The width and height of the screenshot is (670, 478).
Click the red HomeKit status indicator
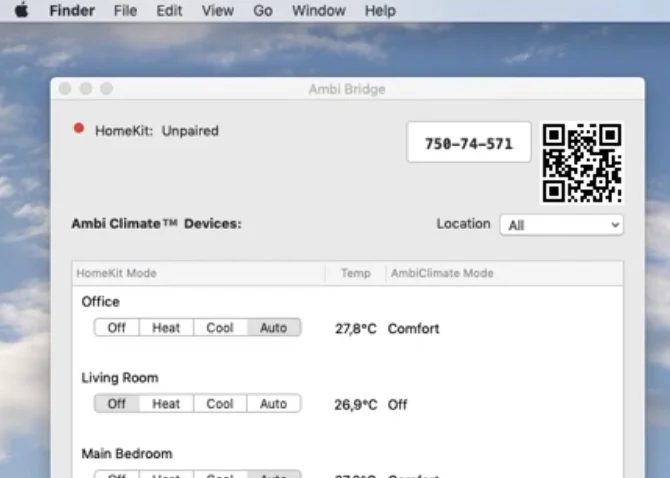click(79, 128)
